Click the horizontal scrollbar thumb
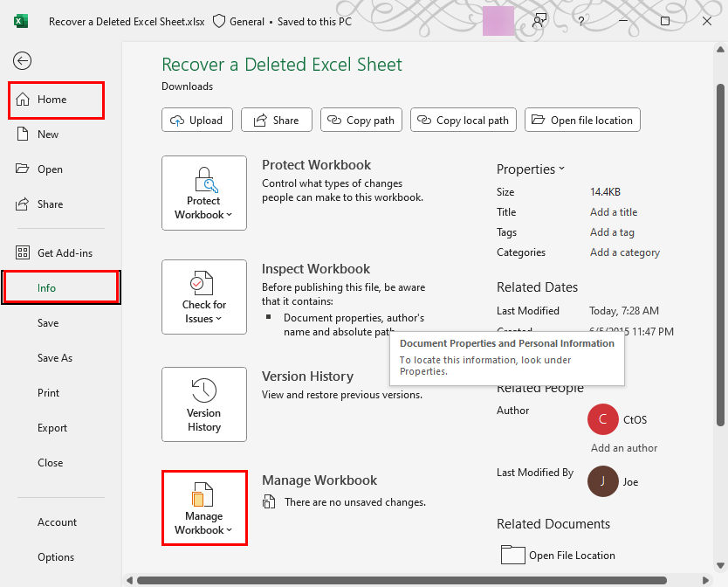 pos(402,580)
